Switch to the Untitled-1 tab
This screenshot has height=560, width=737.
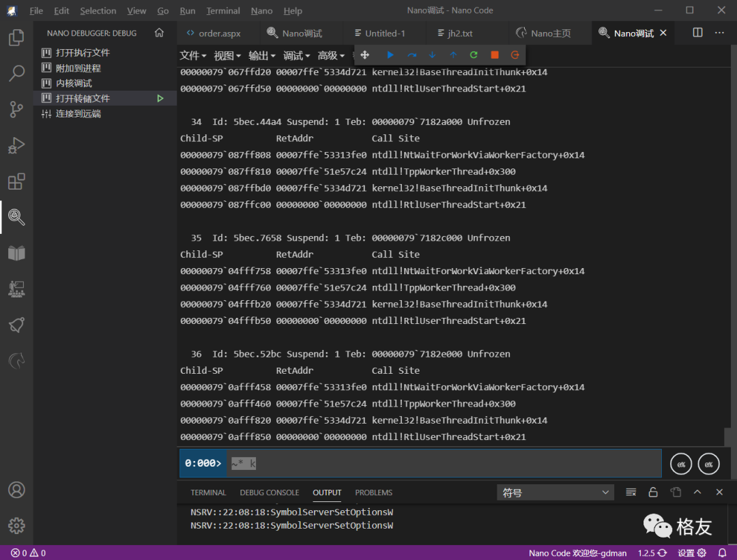point(384,33)
